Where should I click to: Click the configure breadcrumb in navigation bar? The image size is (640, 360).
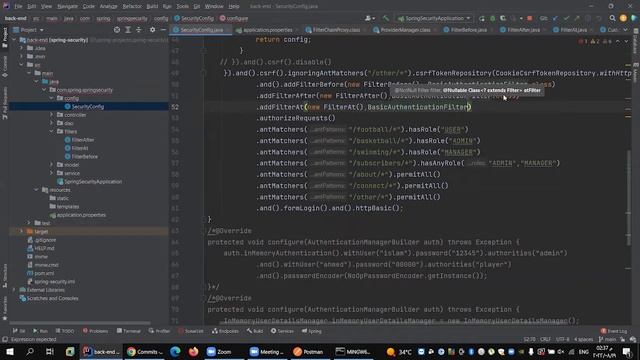click(233, 18)
